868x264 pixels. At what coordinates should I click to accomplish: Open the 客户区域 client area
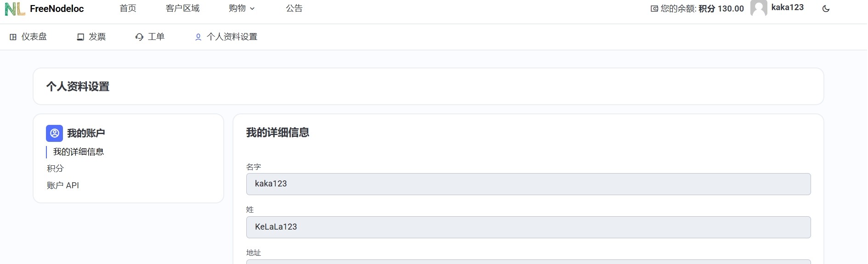pos(182,8)
